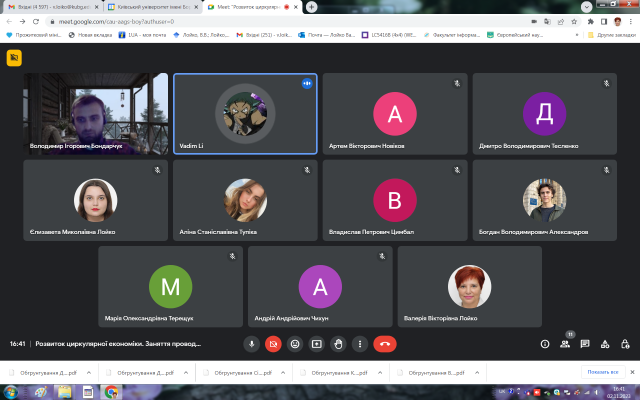Viewport: 640px width, 400px height.
Task: Open meeting details info icon
Action: pyautogui.click(x=545, y=343)
